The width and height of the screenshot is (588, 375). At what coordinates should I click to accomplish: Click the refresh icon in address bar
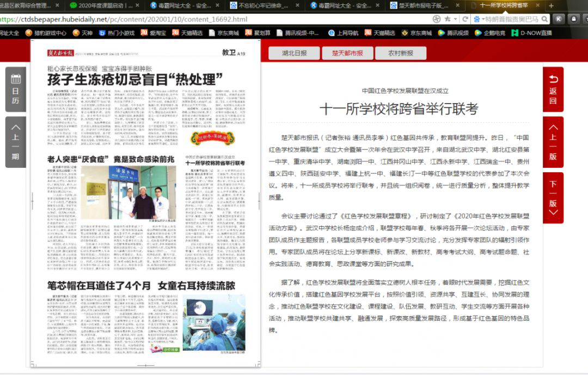click(x=465, y=19)
